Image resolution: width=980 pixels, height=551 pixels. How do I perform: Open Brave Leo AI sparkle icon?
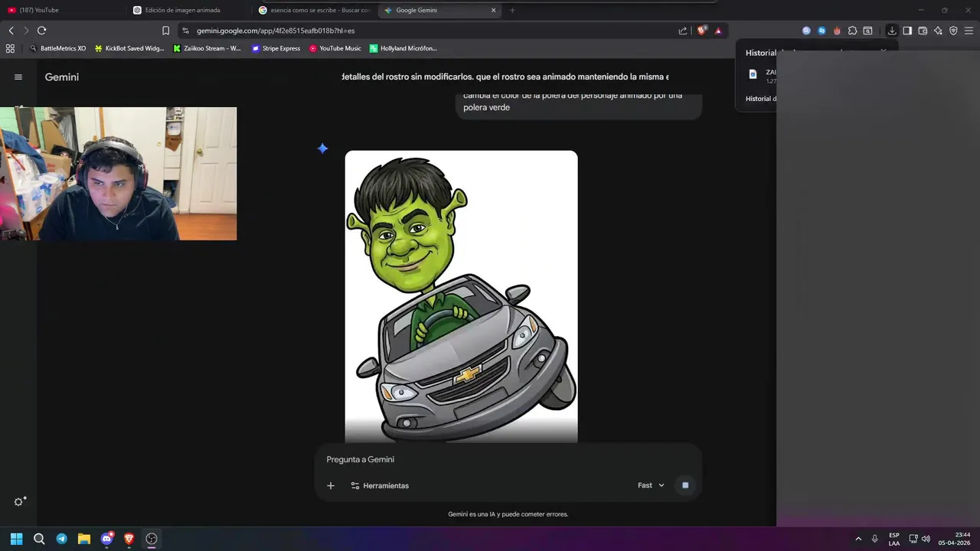pyautogui.click(x=938, y=31)
